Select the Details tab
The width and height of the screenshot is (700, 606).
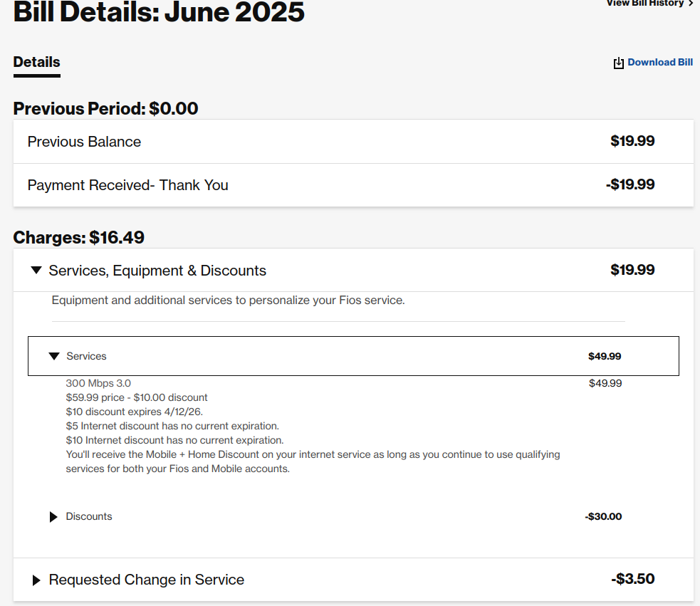click(x=36, y=62)
